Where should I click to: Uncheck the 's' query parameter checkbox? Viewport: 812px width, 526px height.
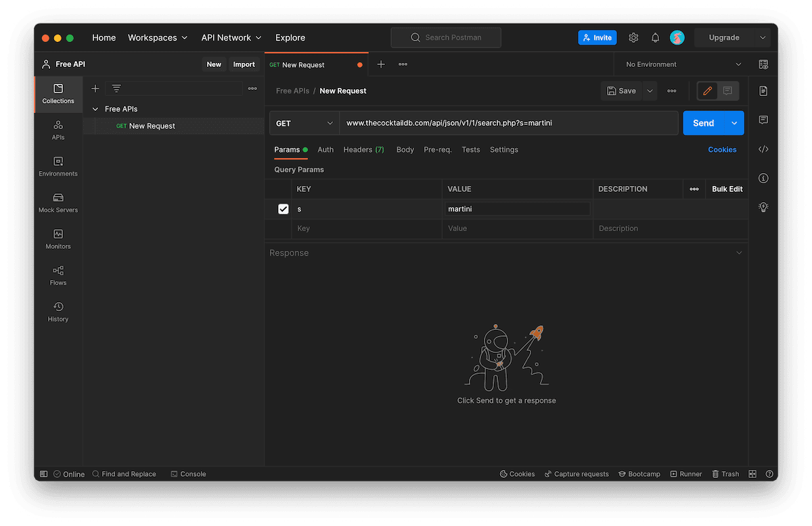pyautogui.click(x=284, y=209)
